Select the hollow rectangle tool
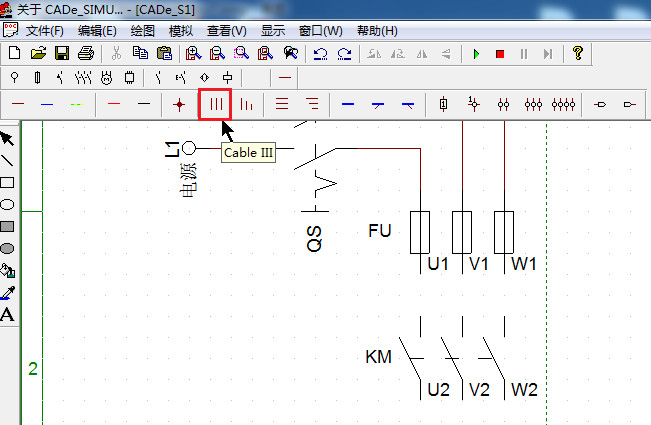 pos(7,183)
